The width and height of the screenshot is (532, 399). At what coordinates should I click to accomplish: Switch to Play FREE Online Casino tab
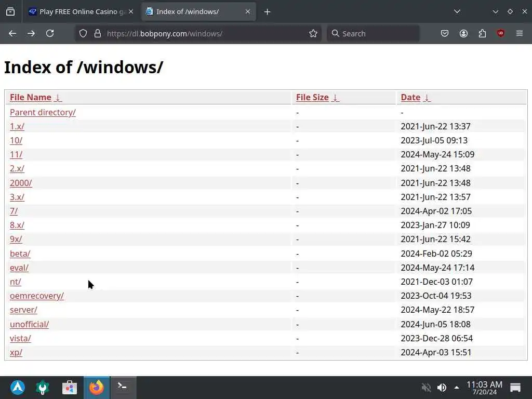81,12
